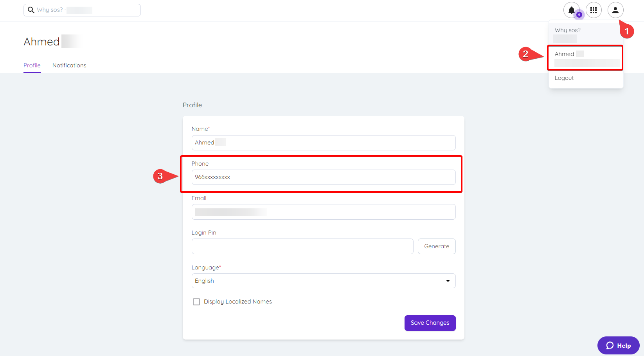Click the chat bubble icon inside Help button
The width and height of the screenshot is (644, 356).
click(610, 345)
